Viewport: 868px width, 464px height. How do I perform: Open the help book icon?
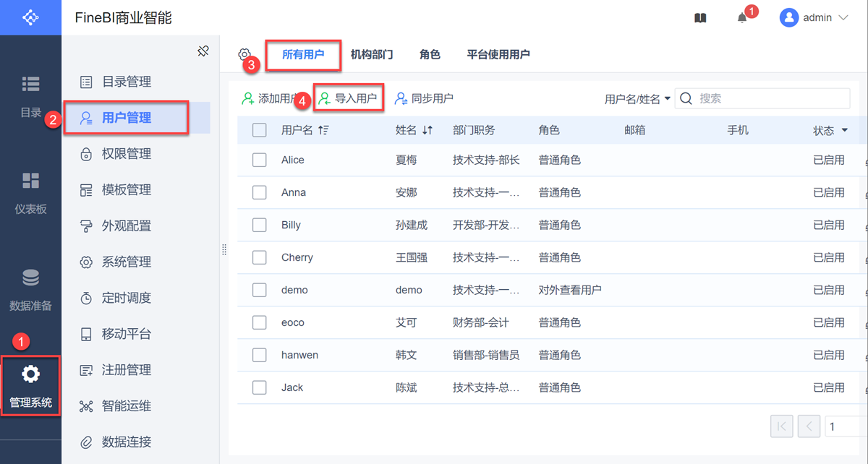(700, 18)
